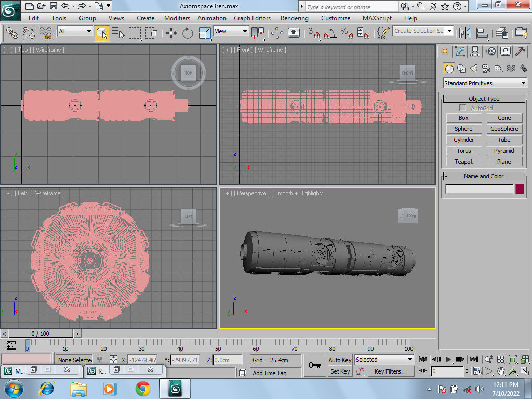Click the object name input field
Viewport: 532px width, 399px height.
(x=480, y=189)
